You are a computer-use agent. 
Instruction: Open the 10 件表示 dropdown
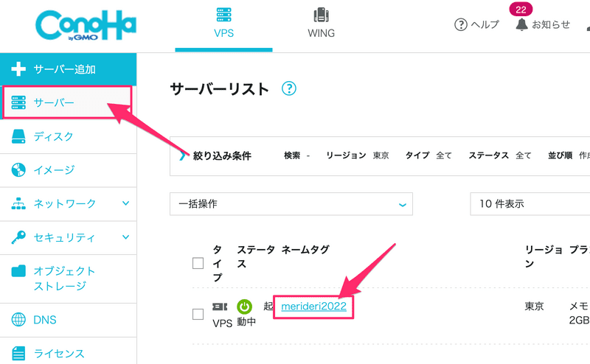tap(530, 204)
